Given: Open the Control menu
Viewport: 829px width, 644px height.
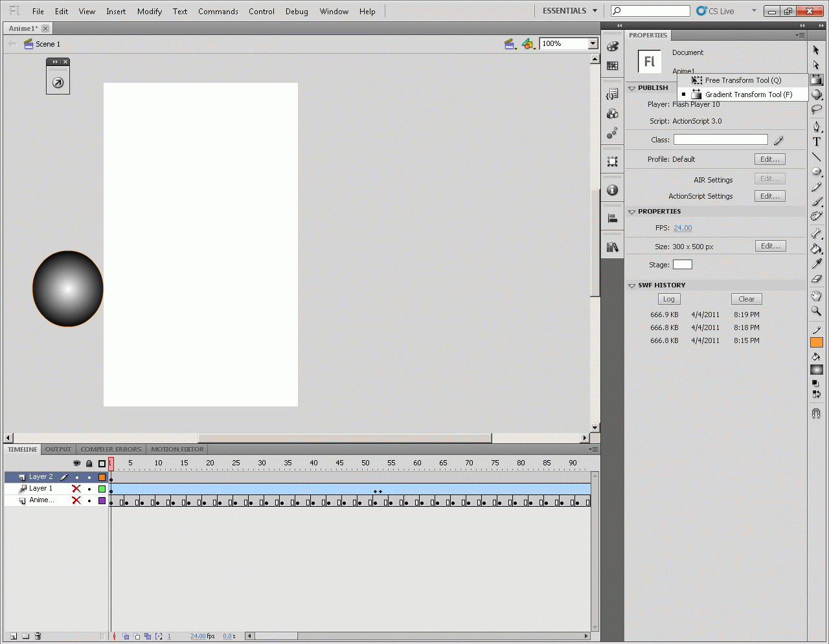Looking at the screenshot, I should click(x=262, y=11).
